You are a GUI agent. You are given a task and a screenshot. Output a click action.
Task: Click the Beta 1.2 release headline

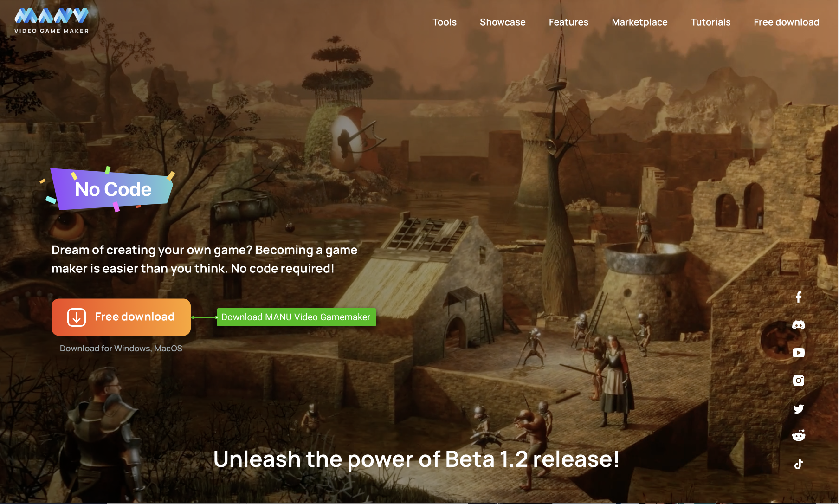tap(416, 459)
